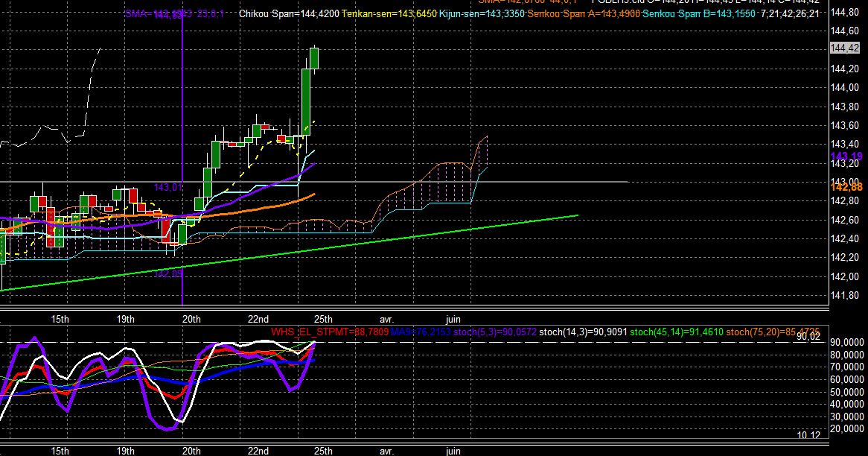Click 25th on the price chart date axis
This screenshot has width=868, height=456.
[x=323, y=319]
